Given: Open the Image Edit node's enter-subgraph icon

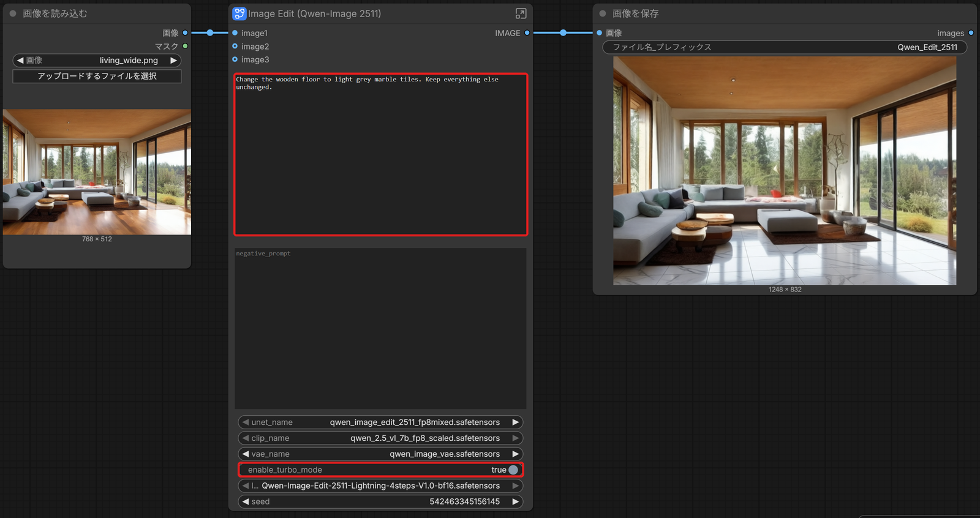Looking at the screenshot, I should click(x=521, y=13).
